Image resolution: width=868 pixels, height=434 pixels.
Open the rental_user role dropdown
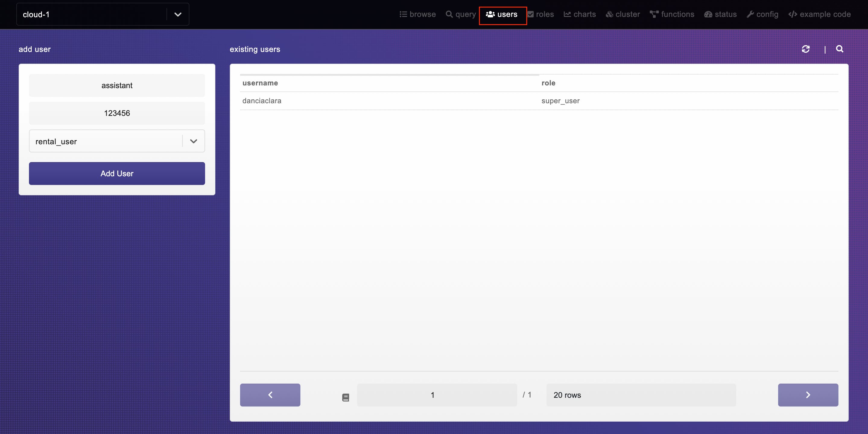(193, 141)
